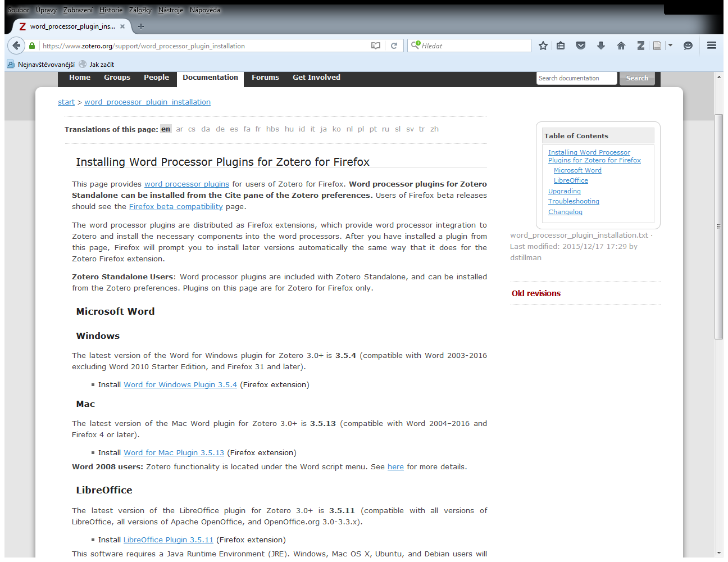Click the green padlock site security icon
Image resolution: width=728 pixels, height=562 pixels.
[32, 46]
